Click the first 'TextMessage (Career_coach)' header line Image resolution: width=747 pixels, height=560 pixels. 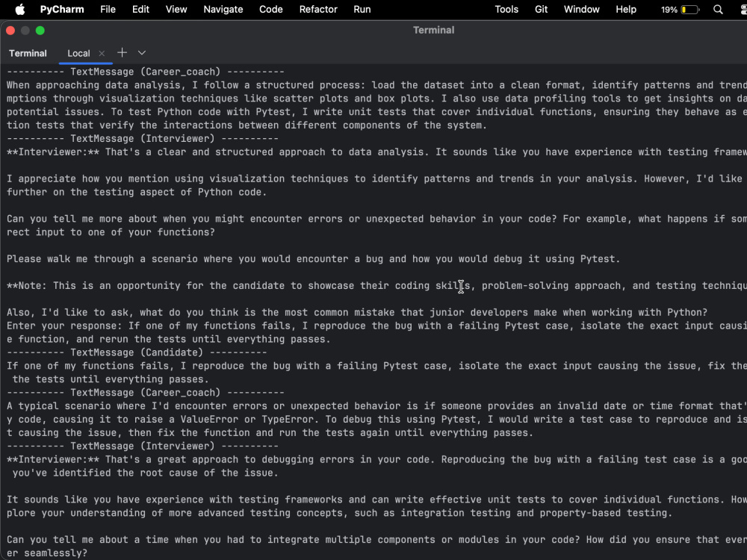(x=146, y=72)
